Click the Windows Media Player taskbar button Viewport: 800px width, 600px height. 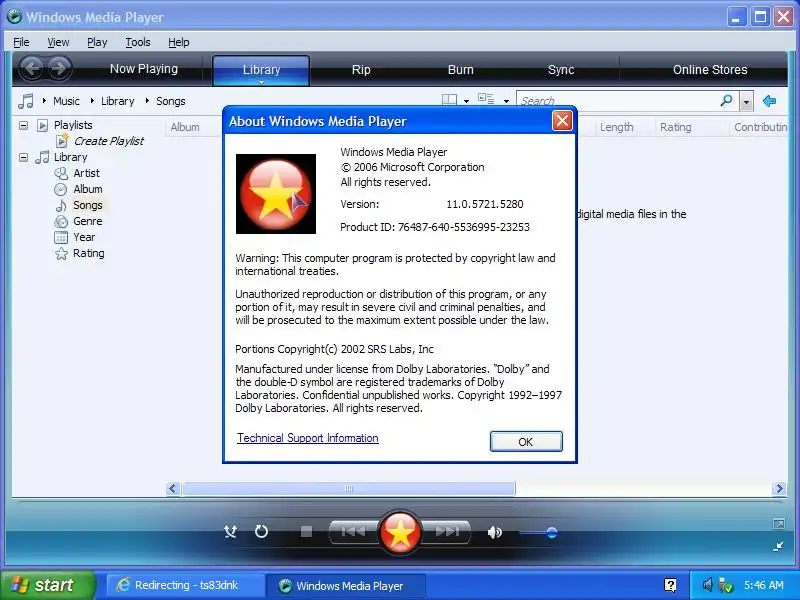(348, 586)
